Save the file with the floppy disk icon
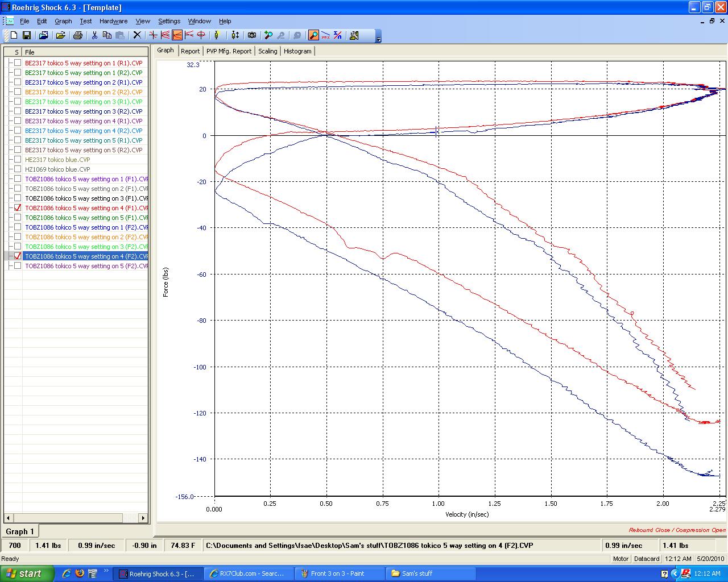 coord(26,35)
